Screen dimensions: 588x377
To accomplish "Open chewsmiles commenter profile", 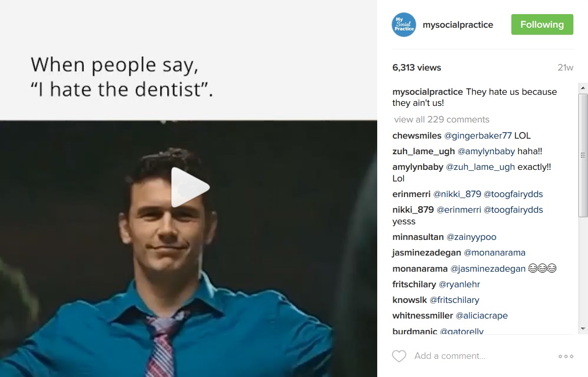I will 417,136.
